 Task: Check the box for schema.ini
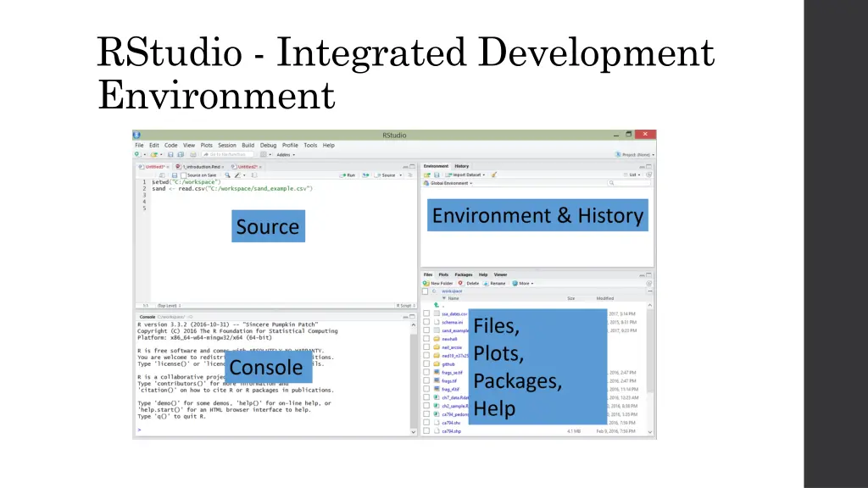pos(426,322)
